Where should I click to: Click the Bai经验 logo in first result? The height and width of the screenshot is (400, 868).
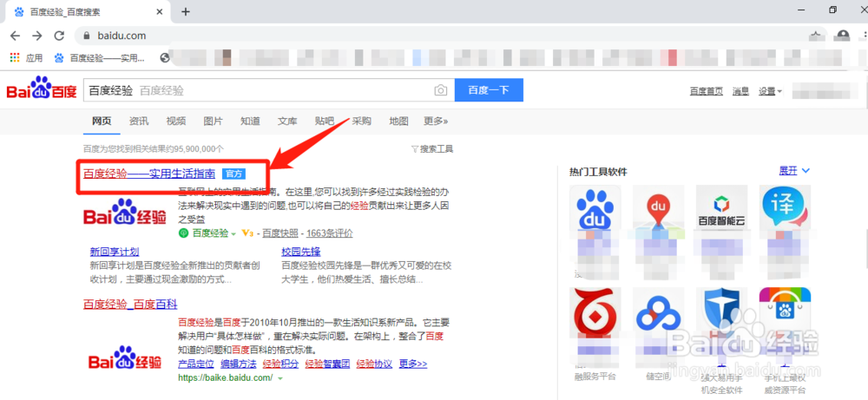point(124,213)
